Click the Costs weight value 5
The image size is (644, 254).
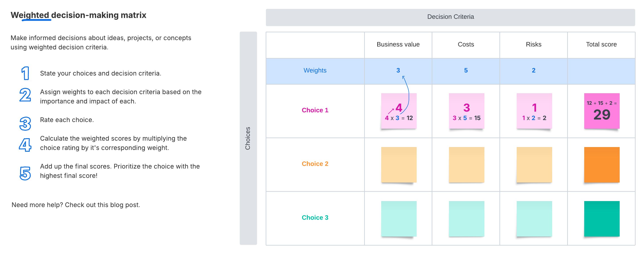pos(466,70)
